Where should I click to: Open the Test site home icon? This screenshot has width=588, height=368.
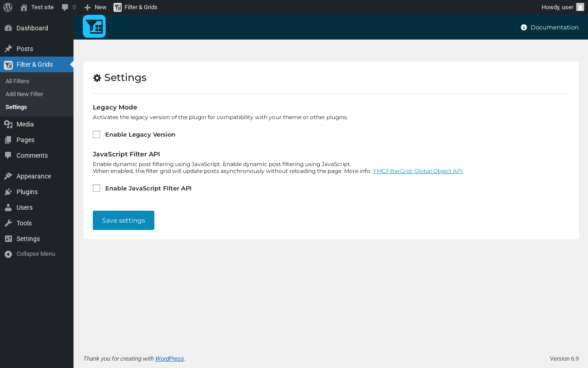(x=24, y=7)
